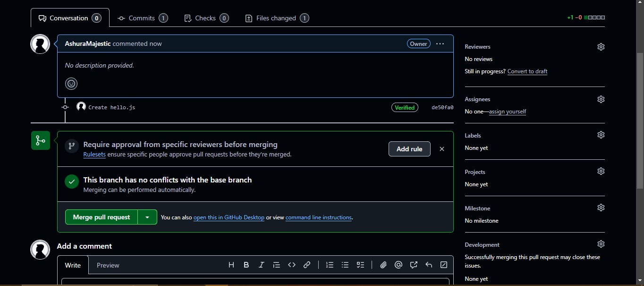Open Milestone settings gear
644x286 pixels.
coord(601,208)
